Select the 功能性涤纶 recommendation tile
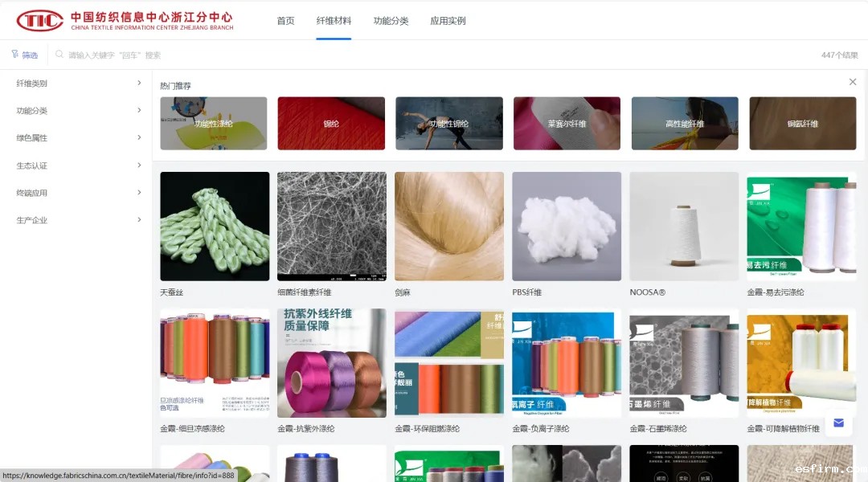Viewport: 868px width, 482px height. coord(214,124)
